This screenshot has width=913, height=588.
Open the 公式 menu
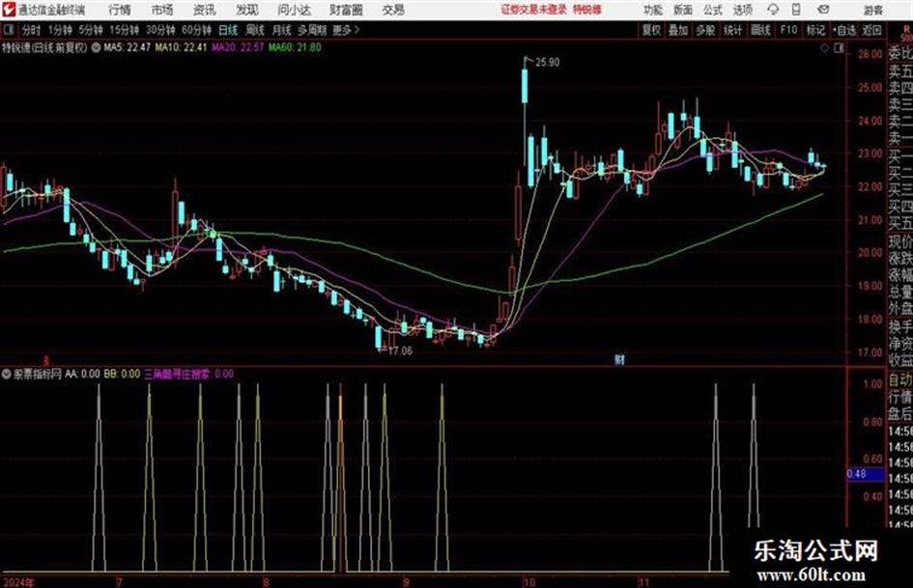(713, 10)
